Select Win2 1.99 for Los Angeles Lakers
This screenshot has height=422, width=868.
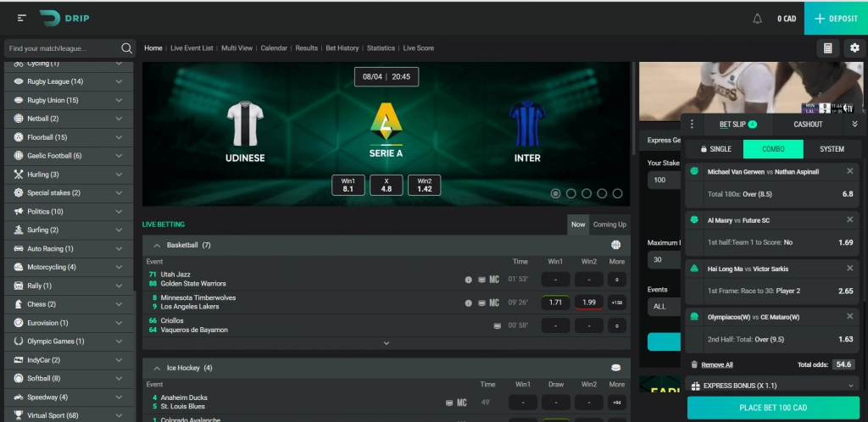[x=589, y=303]
